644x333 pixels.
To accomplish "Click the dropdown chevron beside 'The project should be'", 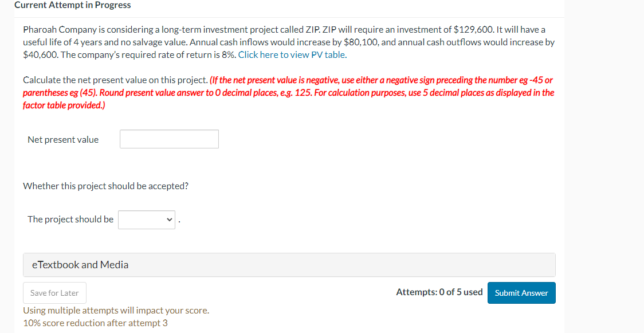I will tap(169, 220).
